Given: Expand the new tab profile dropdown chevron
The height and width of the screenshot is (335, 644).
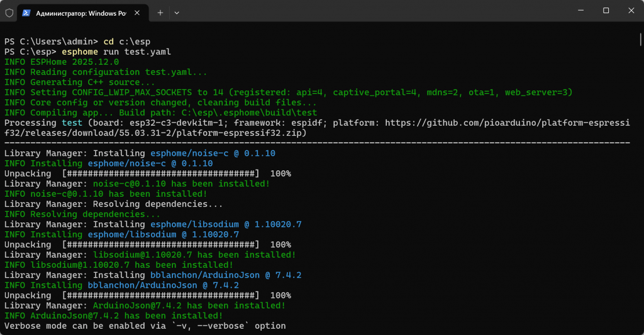Looking at the screenshot, I should pyautogui.click(x=177, y=12).
